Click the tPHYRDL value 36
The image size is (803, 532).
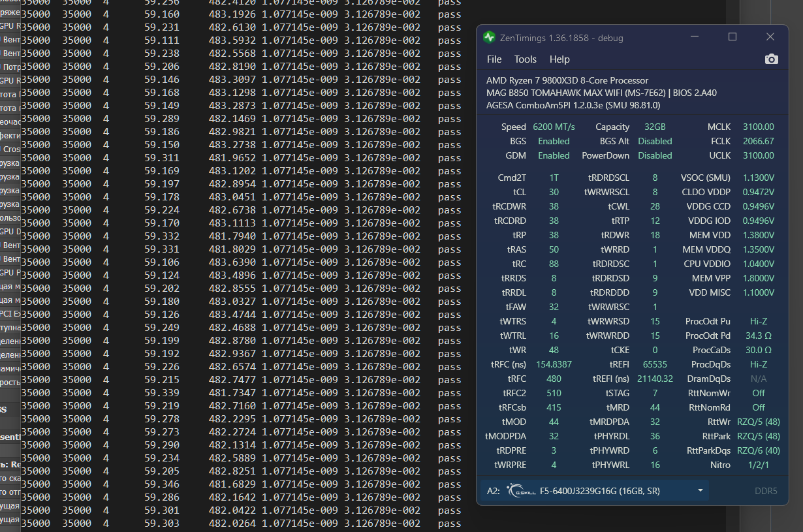click(x=655, y=437)
